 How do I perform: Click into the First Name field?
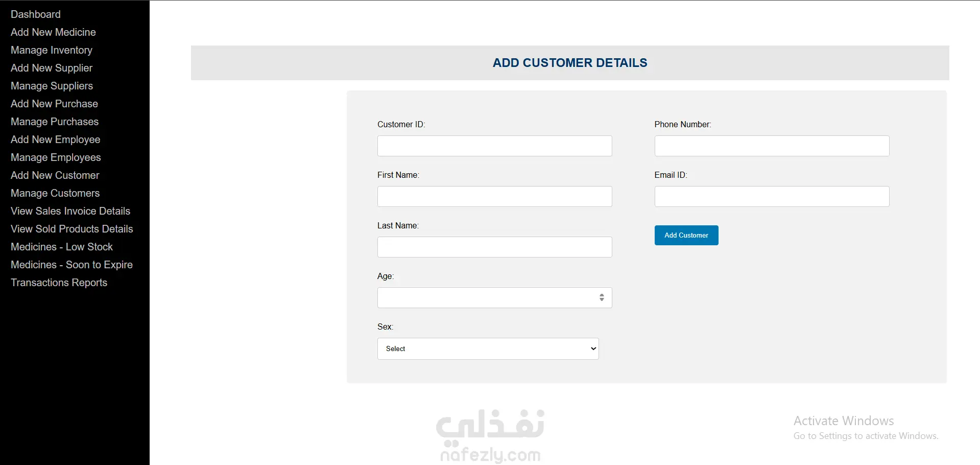point(495,196)
